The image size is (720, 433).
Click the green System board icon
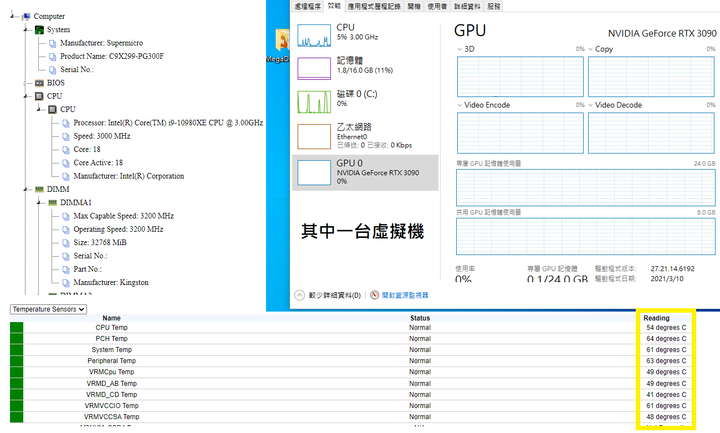(39, 30)
